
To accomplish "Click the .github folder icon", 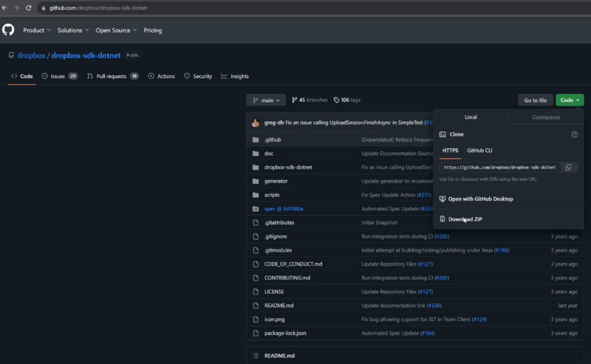I will tap(256, 140).
